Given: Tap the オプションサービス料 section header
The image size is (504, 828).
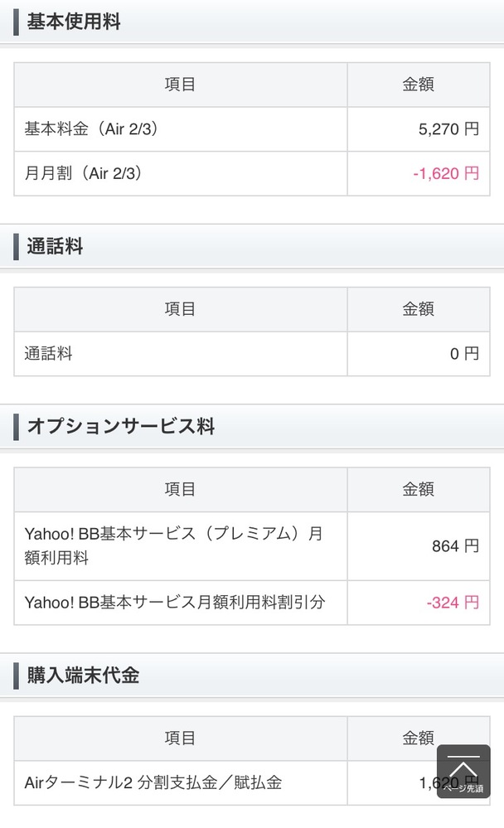Looking at the screenshot, I should 121,427.
